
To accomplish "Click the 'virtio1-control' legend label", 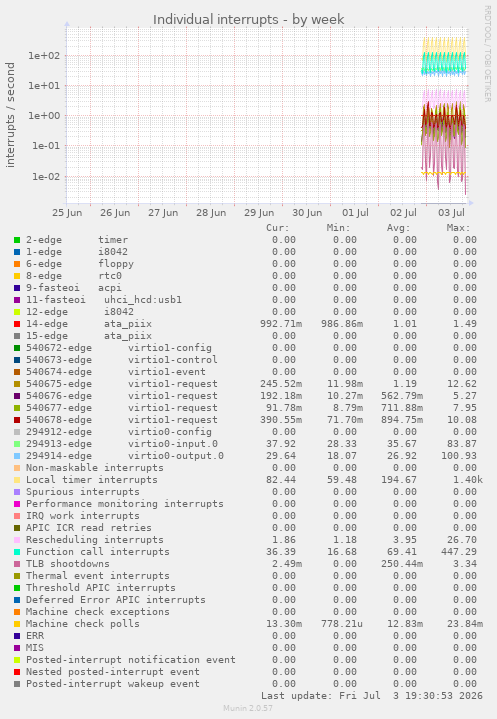I will (x=173, y=360).
